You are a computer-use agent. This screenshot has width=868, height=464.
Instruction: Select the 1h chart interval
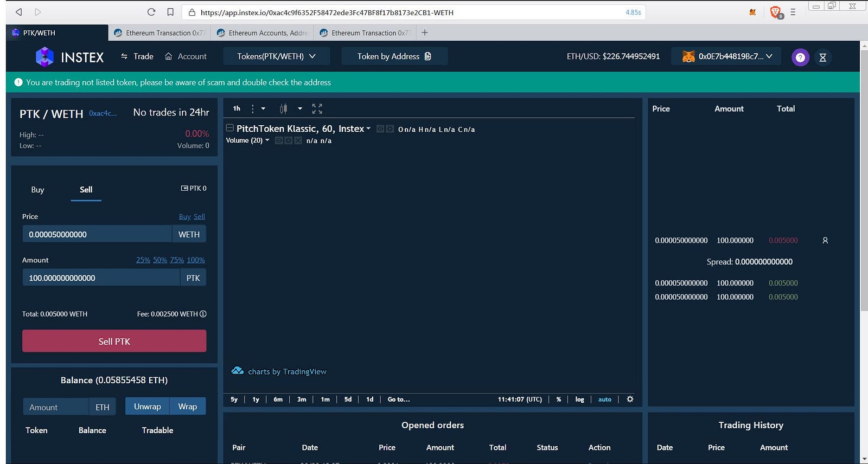[237, 108]
